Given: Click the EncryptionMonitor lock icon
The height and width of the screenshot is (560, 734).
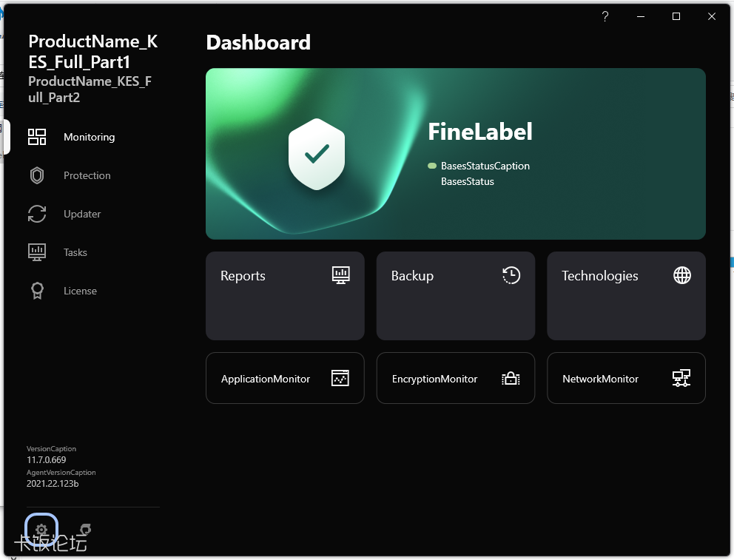Looking at the screenshot, I should (x=511, y=378).
